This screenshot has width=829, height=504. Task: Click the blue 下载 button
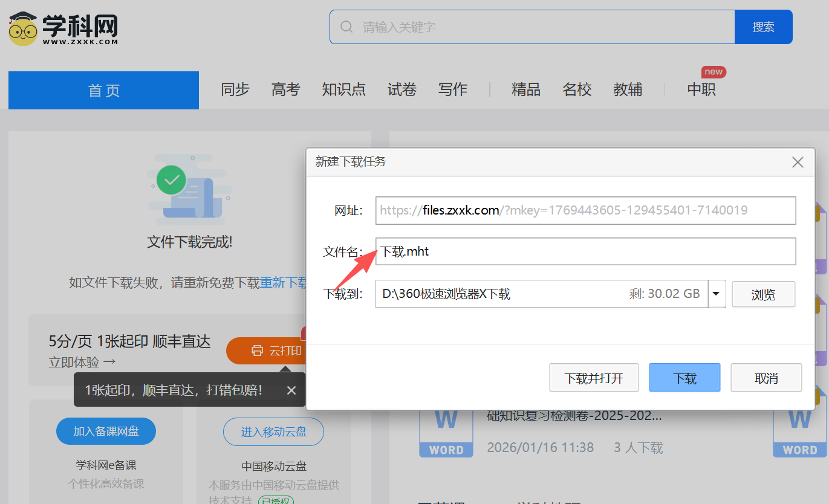coord(684,378)
